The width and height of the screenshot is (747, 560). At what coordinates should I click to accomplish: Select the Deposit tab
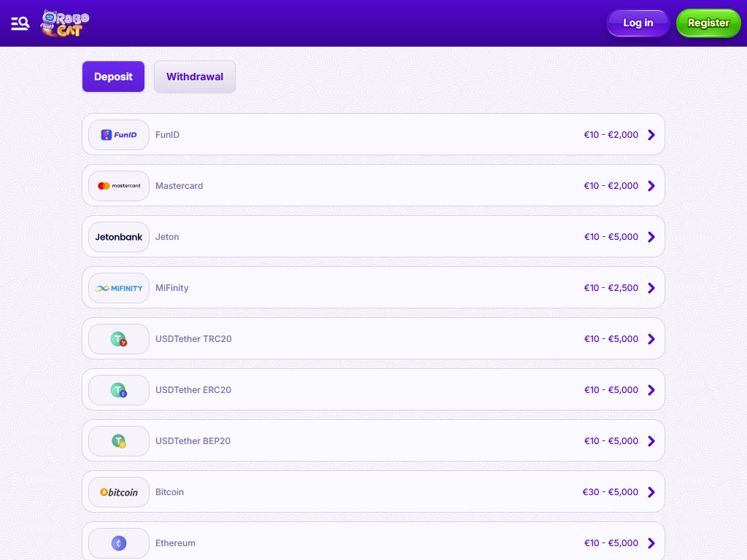[x=113, y=77]
